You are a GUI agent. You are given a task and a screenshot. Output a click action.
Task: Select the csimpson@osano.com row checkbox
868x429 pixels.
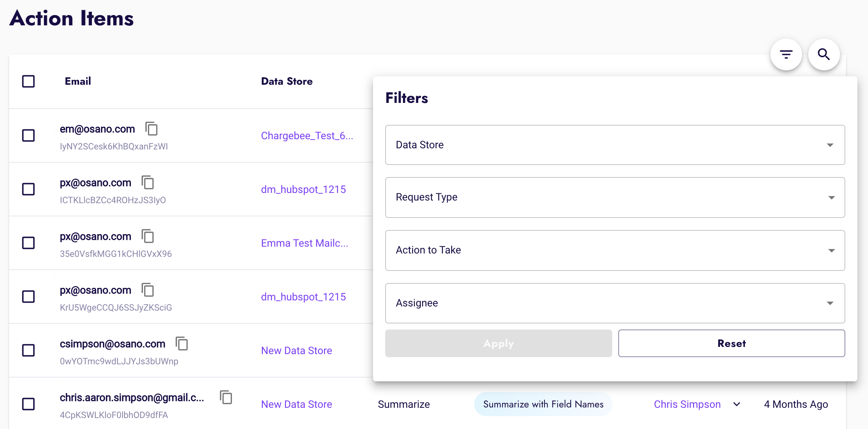coord(28,350)
